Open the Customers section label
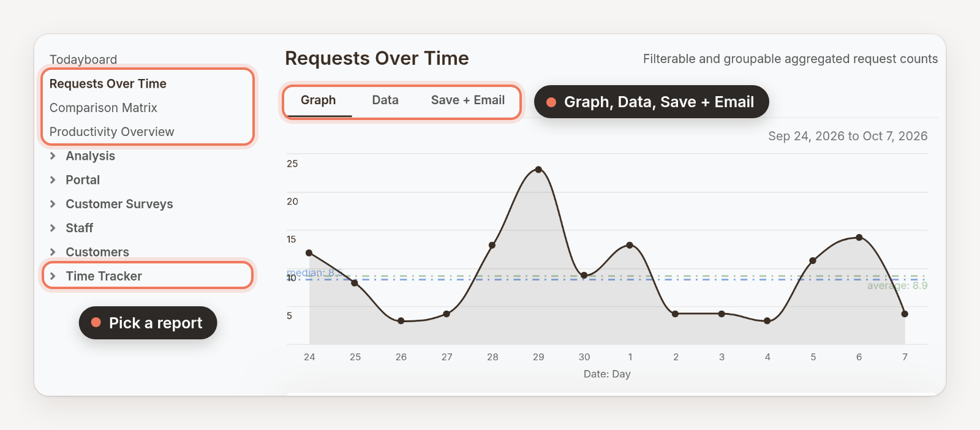Viewport: 980px width, 430px height. tap(97, 252)
